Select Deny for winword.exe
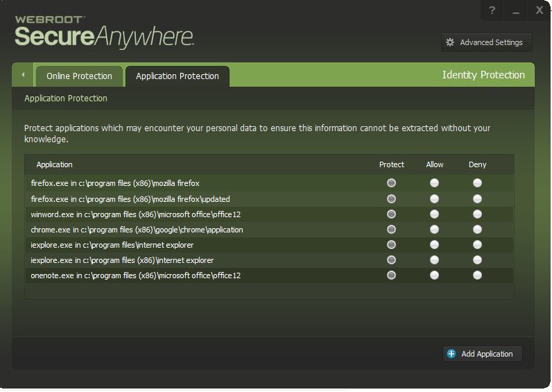 coord(477,214)
